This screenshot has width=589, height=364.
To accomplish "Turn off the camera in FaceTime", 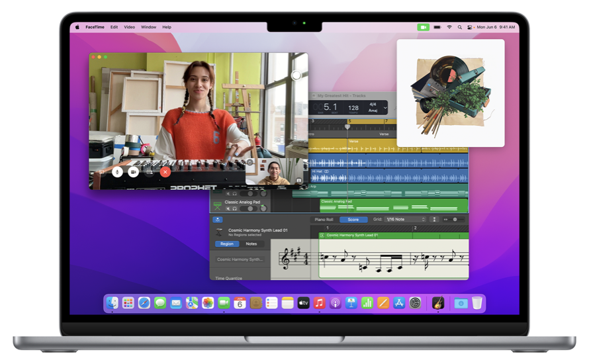I will click(x=133, y=171).
